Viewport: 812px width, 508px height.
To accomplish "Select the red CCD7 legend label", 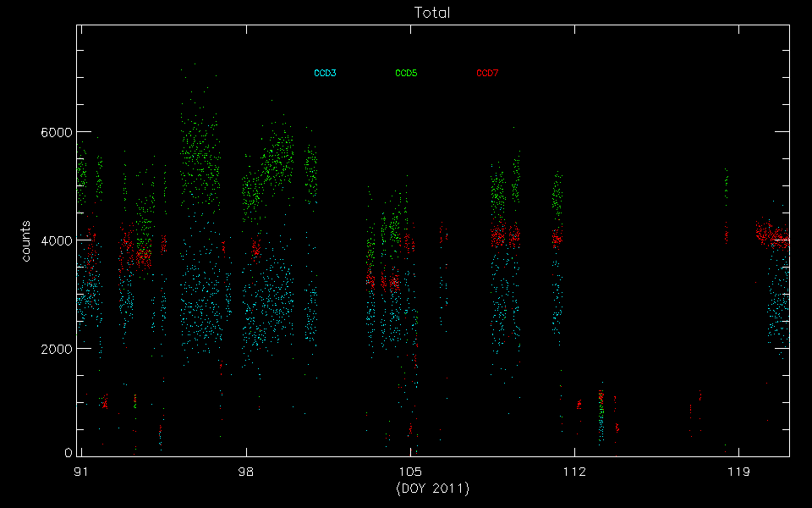I will 487,73.
